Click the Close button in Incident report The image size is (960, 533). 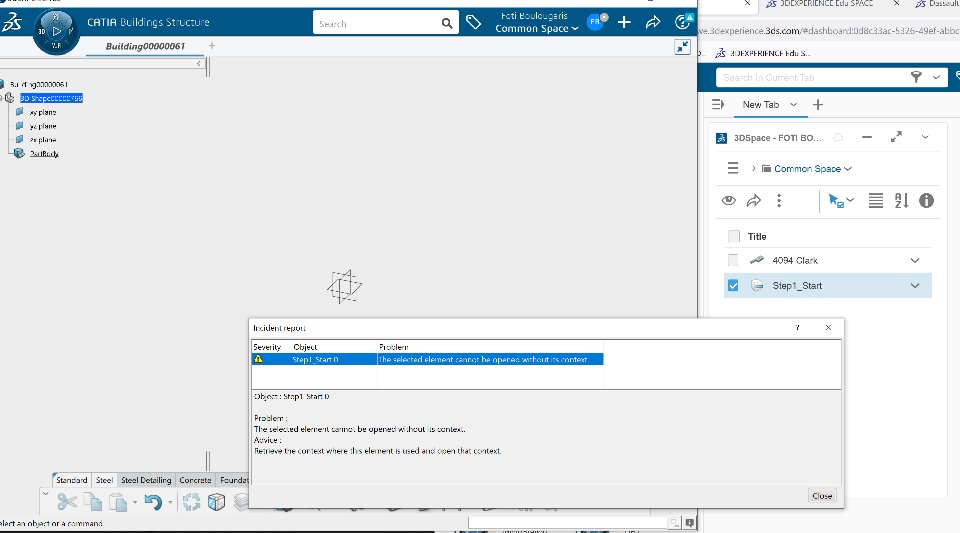(822, 496)
